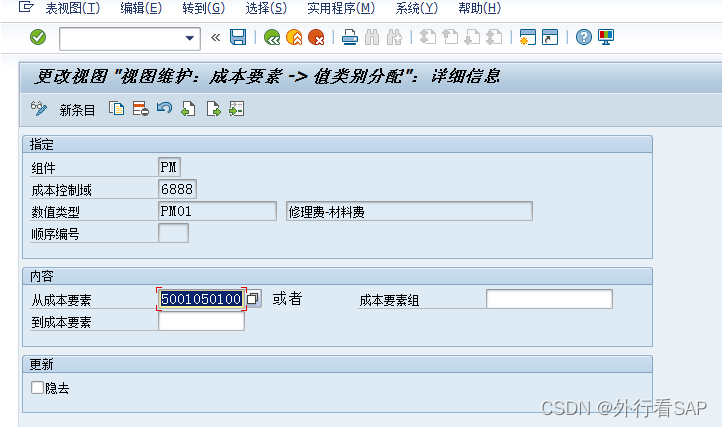Go to the last page icon
722x427 pixels.
coord(494,37)
